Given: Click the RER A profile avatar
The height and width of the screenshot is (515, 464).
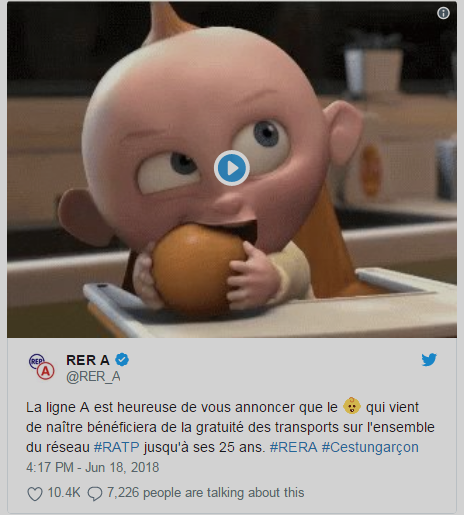Looking at the screenshot, I should point(42,367).
